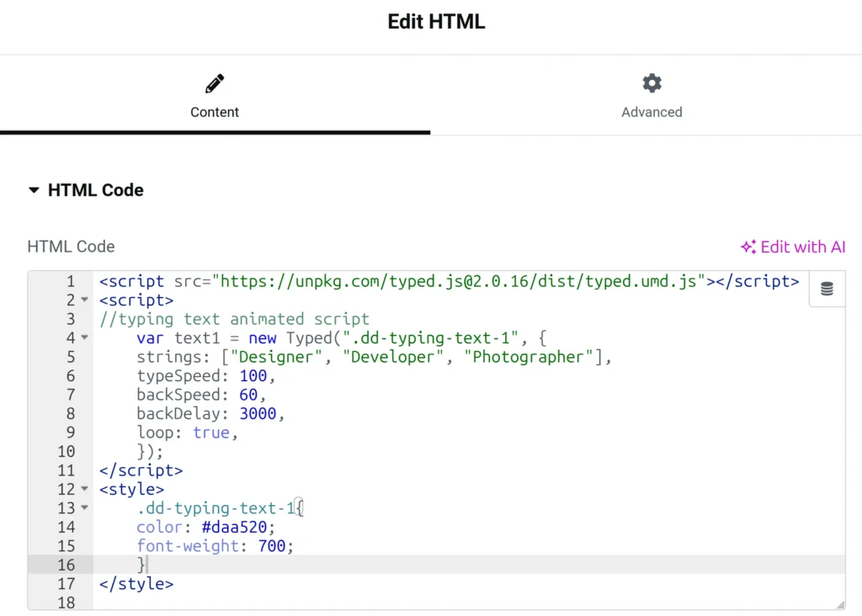Click the loop value true
The width and height of the screenshot is (862, 616).
point(211,433)
